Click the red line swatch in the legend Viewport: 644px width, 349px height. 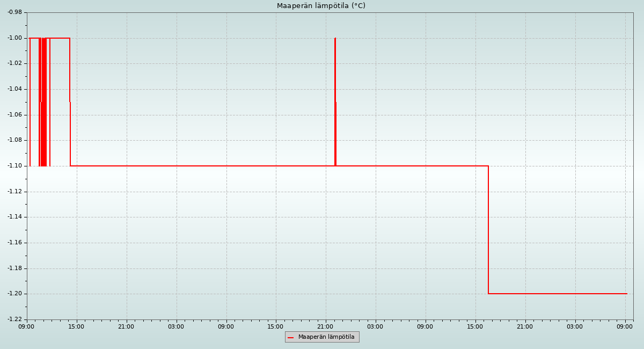pyautogui.click(x=291, y=338)
